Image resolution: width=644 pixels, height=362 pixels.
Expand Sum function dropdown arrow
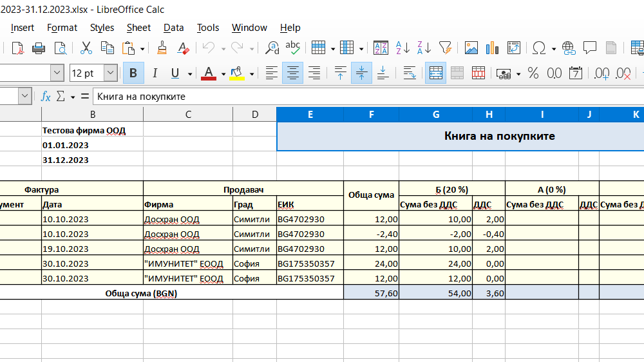[x=73, y=97]
